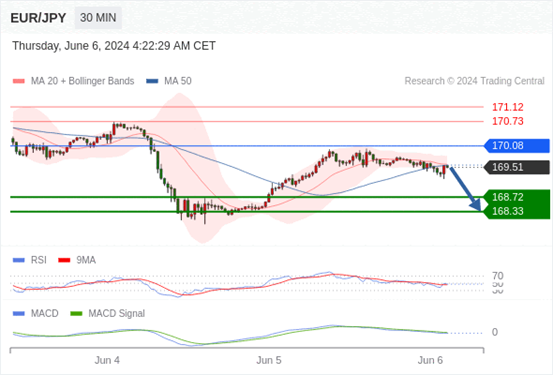Click the MACD legend label
553x375 pixels.
(44, 314)
